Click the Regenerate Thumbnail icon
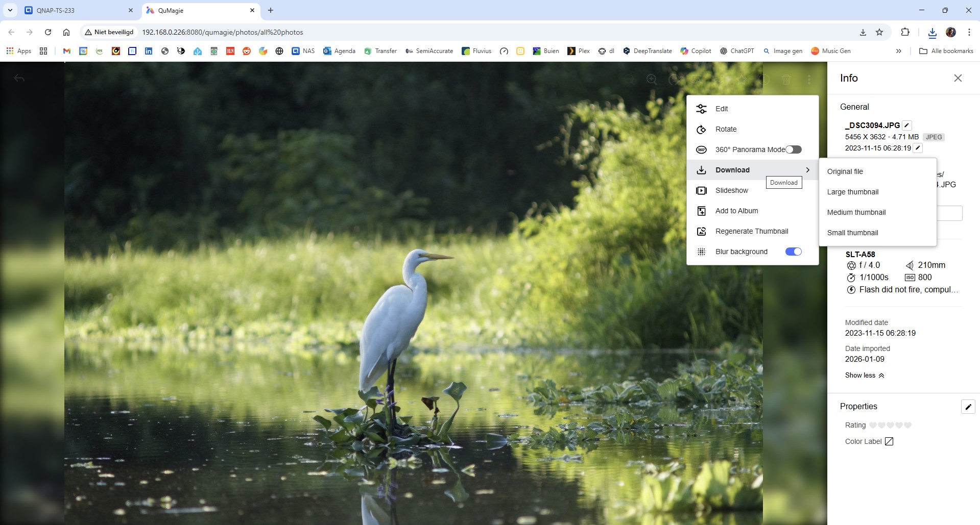The image size is (980, 525). point(702,231)
